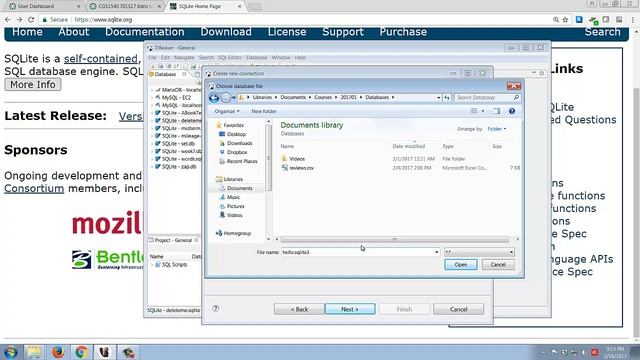
Task: Select Dropbox in the navigation pane
Action: coord(237,152)
